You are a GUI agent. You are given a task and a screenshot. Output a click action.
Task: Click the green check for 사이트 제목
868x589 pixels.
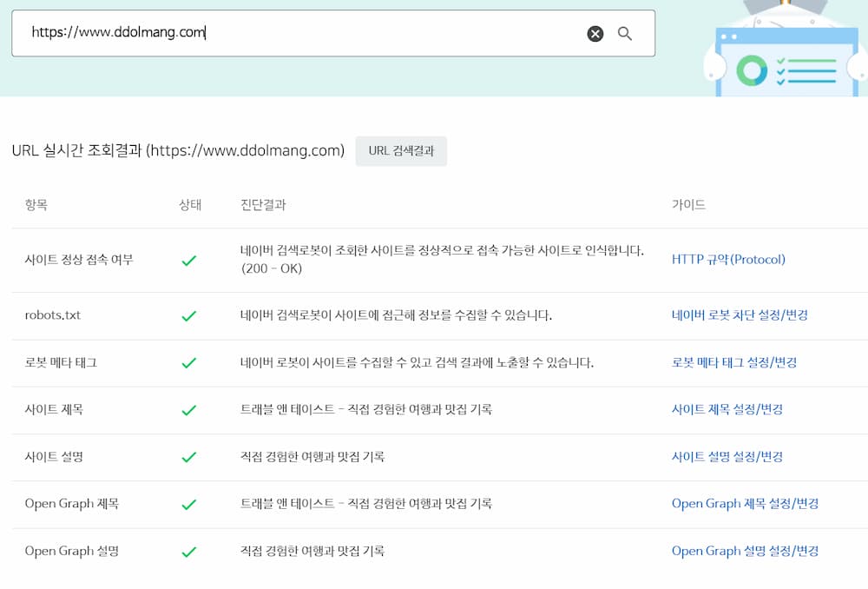click(188, 410)
